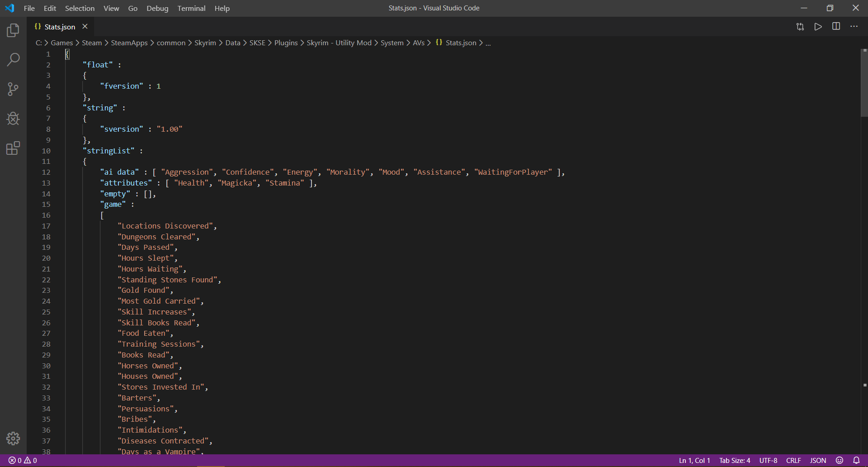Click the Open Changes compare icon
The image size is (868, 467).
tap(800, 27)
